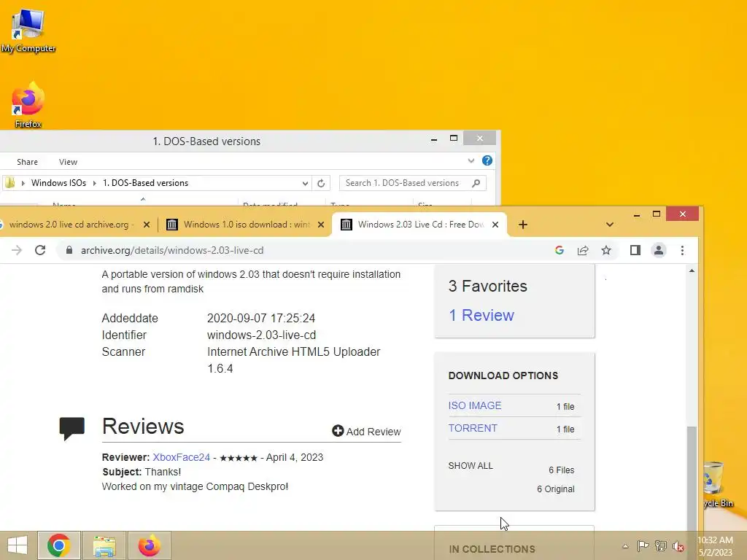Switch to the windows 2.0 live cd archive.org tab
Screen dimensions: 747x560
71,225
